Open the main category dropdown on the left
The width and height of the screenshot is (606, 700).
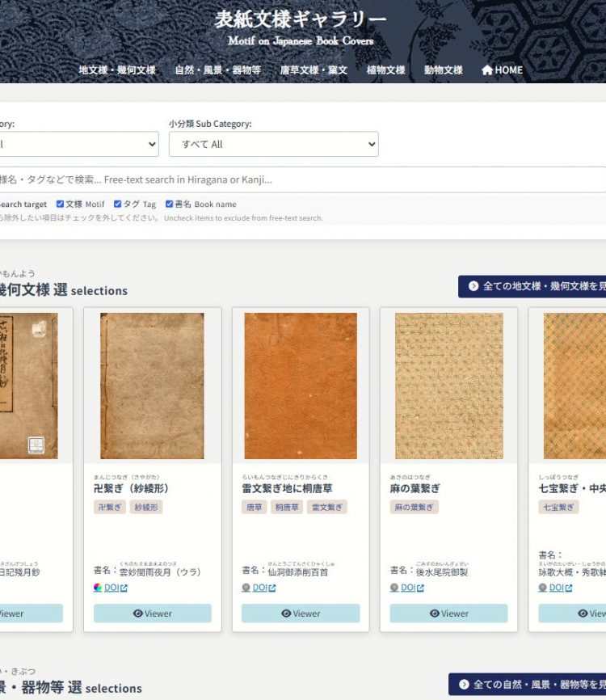click(x=79, y=144)
